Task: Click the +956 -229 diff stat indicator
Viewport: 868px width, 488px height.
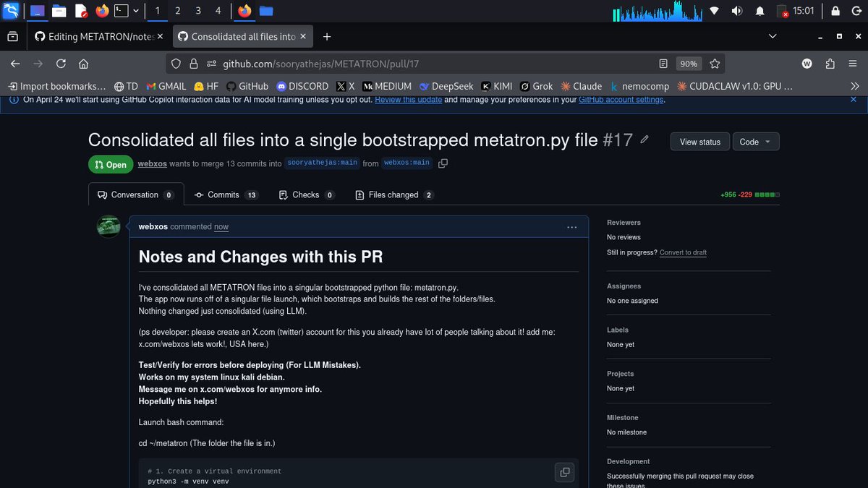Action: point(750,194)
